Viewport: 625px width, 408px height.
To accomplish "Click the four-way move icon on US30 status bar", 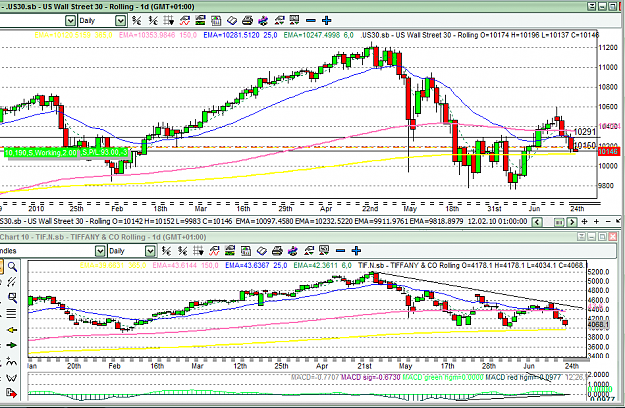I will pyautogui.click(x=585, y=222).
